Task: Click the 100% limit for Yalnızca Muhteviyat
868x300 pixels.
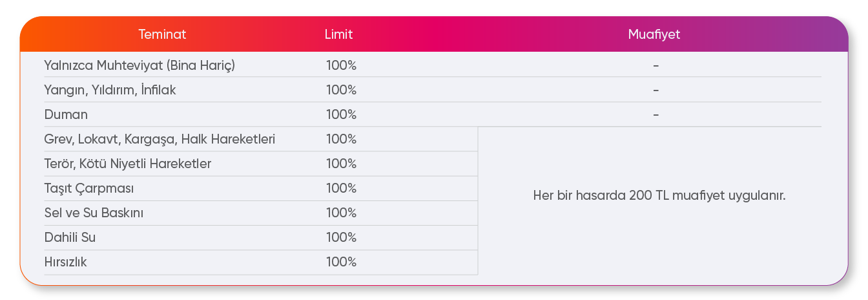Action: tap(341, 65)
